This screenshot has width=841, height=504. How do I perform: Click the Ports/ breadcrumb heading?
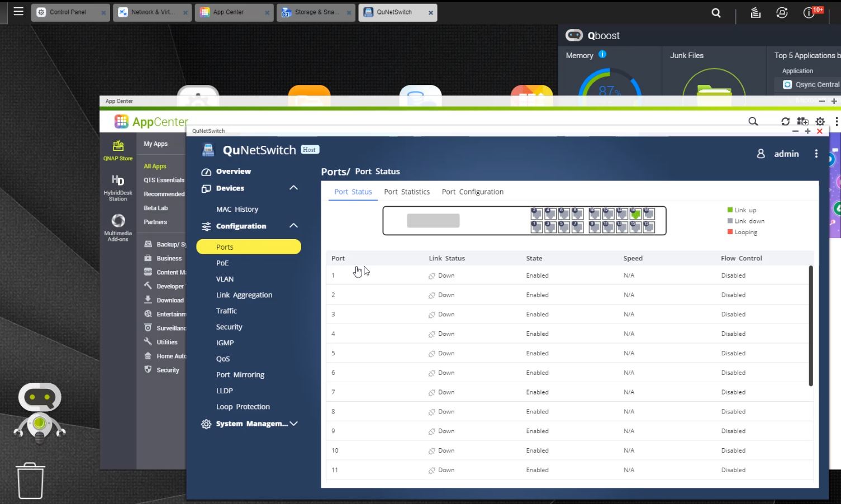click(335, 172)
